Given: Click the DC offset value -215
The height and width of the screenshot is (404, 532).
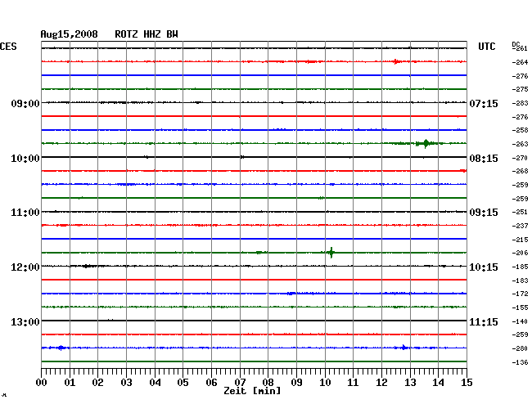Looking at the screenshot, I should (520, 240).
